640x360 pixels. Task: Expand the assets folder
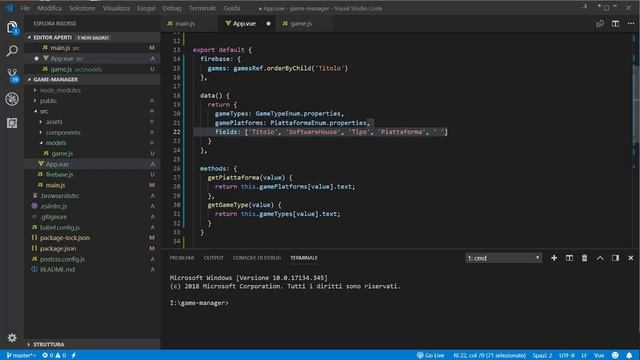click(x=54, y=122)
